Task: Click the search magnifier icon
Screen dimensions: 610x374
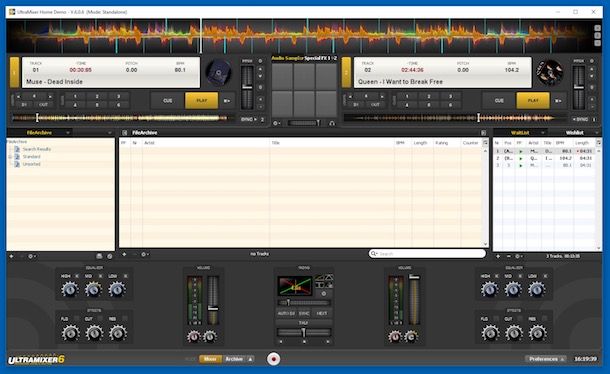Action: click(x=374, y=253)
